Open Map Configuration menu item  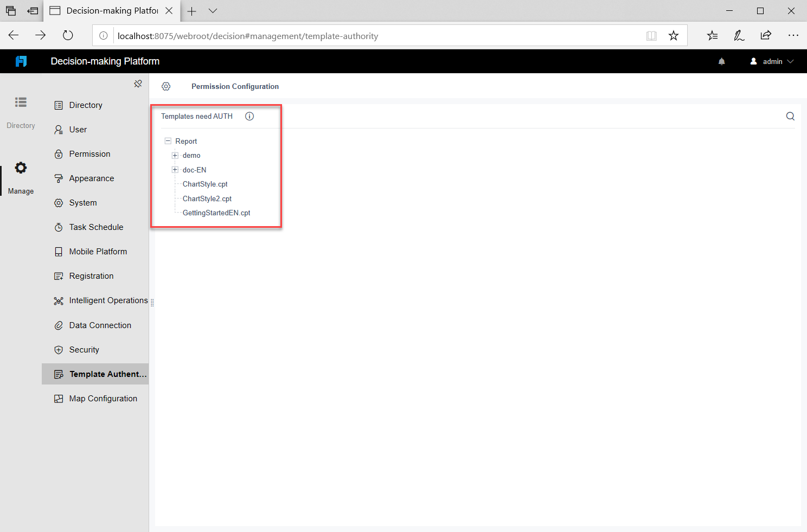click(x=95, y=399)
